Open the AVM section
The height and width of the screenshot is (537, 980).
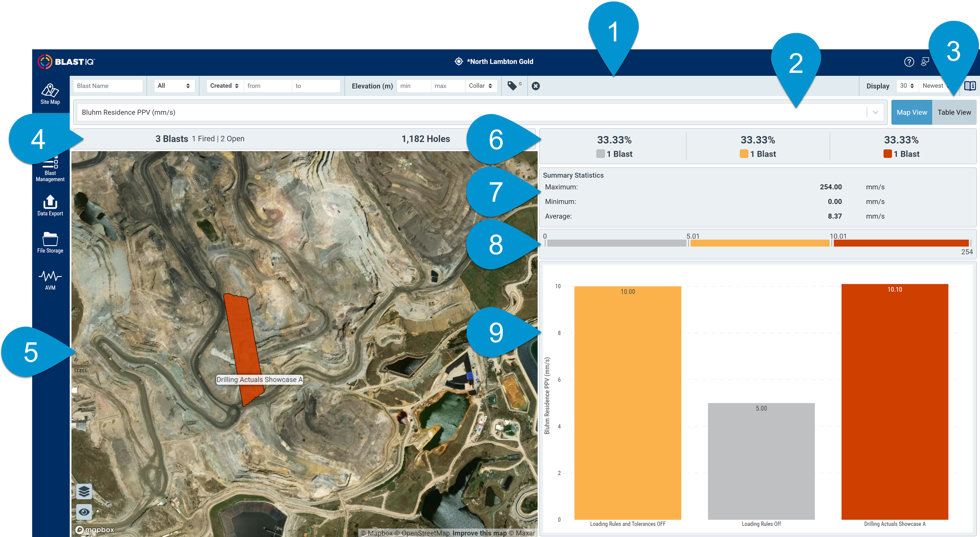[50, 280]
